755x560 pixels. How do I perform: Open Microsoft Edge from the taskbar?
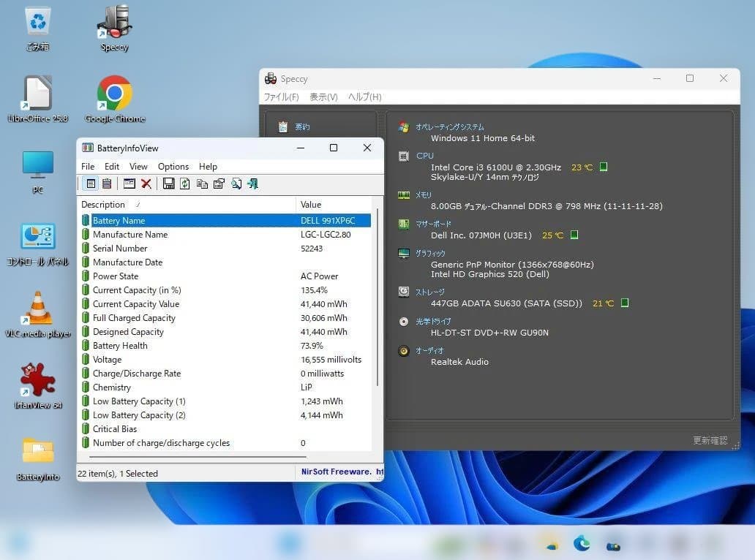[582, 544]
